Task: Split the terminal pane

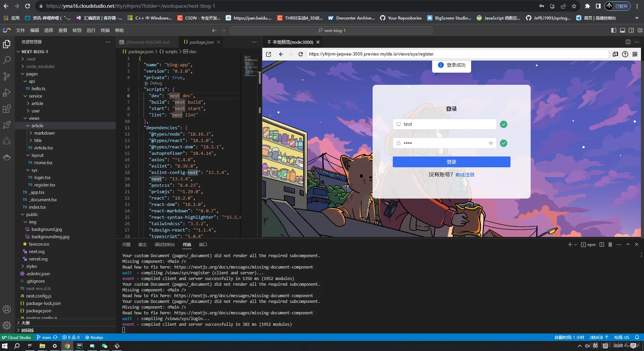Action: (x=601, y=245)
